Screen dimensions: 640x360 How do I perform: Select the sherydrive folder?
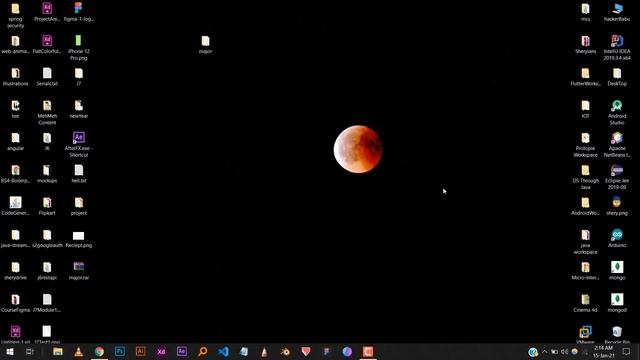coord(16,271)
